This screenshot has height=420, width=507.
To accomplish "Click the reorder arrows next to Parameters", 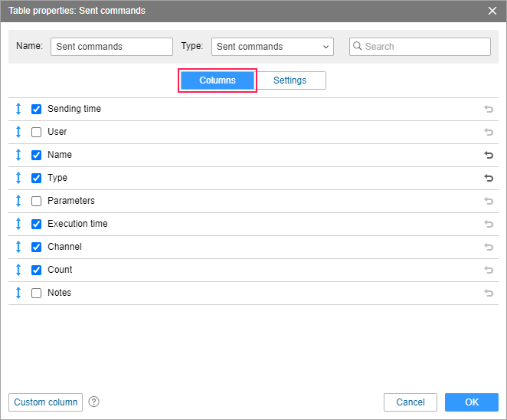I will tap(18, 201).
